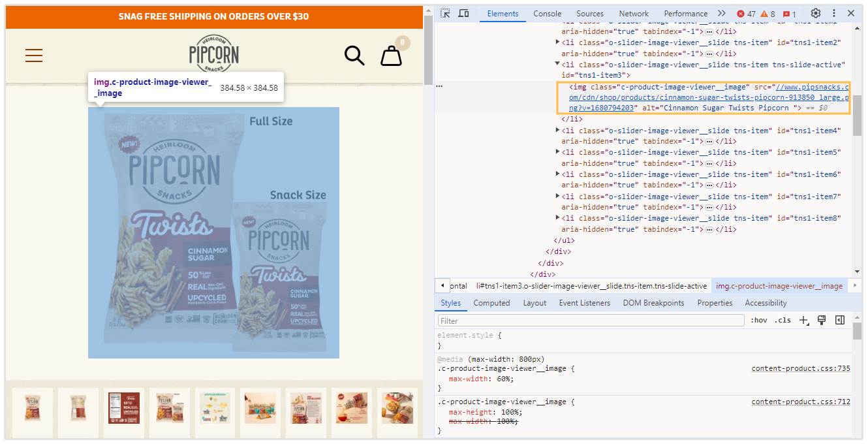
Task: Open the DevTools kebab menu
Action: [833, 13]
